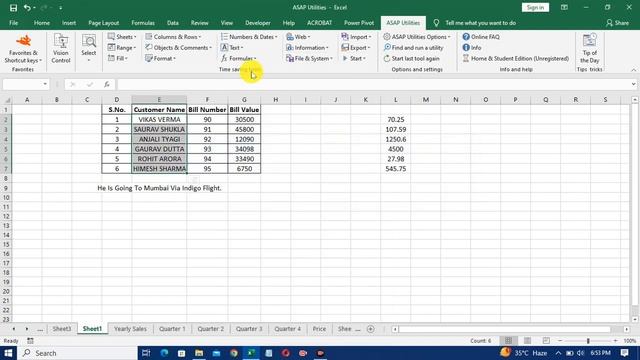Open the Format utilities menu
The width and height of the screenshot is (640, 360).
[160, 58]
